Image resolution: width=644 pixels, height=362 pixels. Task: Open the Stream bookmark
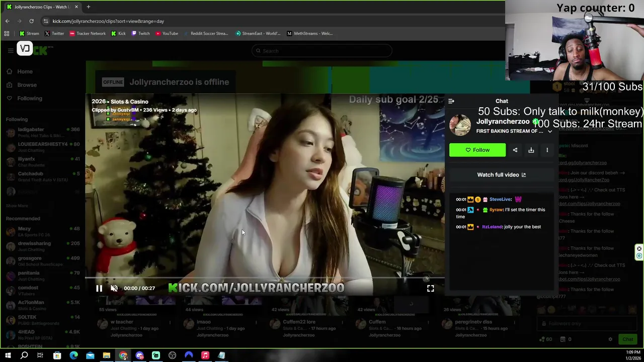coord(29,34)
